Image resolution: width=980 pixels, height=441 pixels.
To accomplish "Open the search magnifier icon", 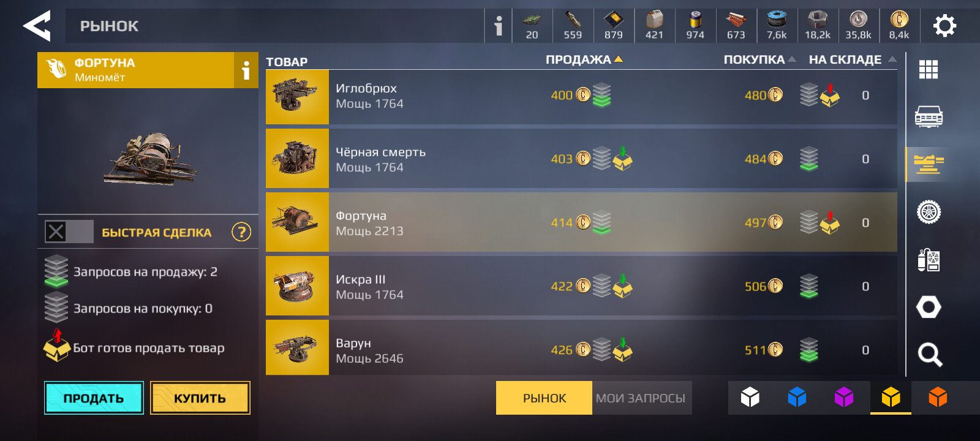I will click(x=929, y=354).
